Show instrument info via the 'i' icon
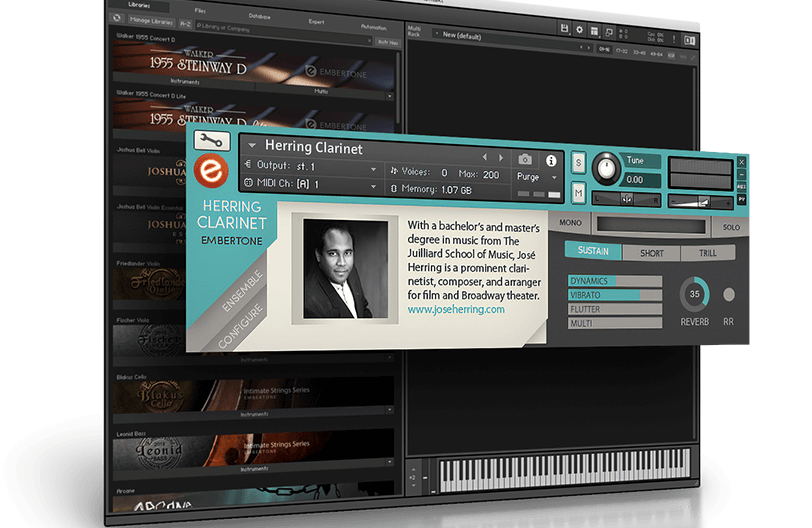812x528 pixels. tap(551, 160)
